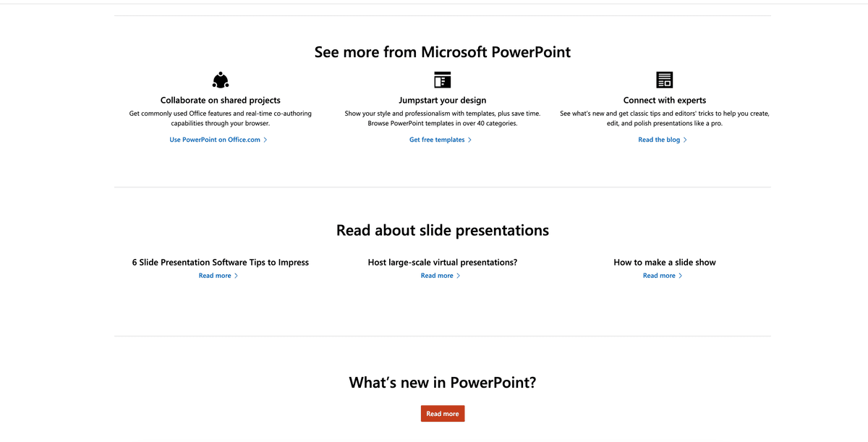The width and height of the screenshot is (868, 442).
Task: Click the red Read more button
Action: click(442, 413)
